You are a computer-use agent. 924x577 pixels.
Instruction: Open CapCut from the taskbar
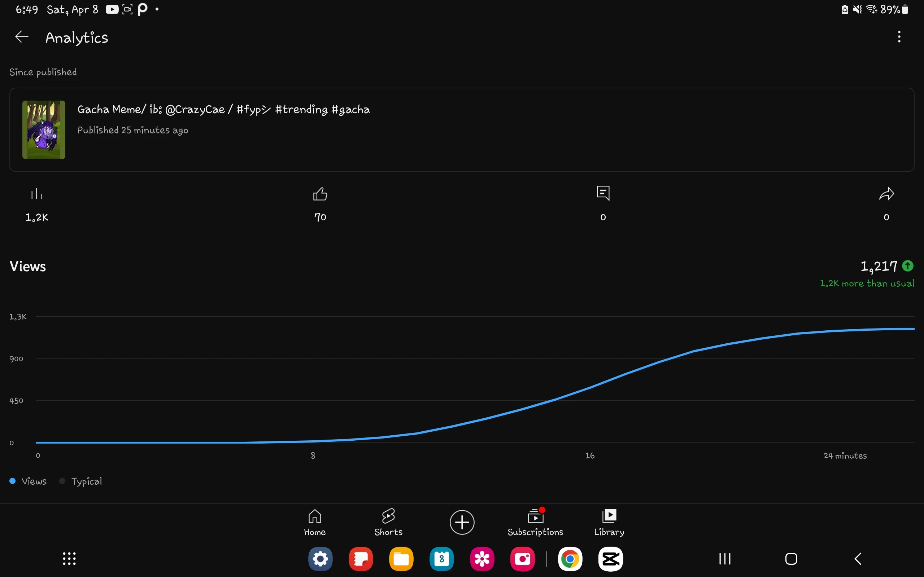pos(610,559)
